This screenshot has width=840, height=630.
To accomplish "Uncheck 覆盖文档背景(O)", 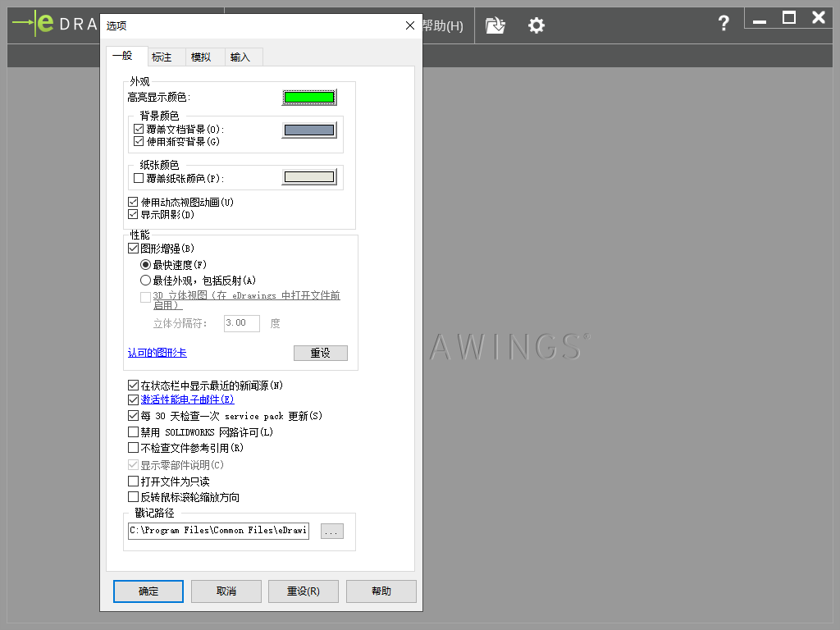I will 139,129.
